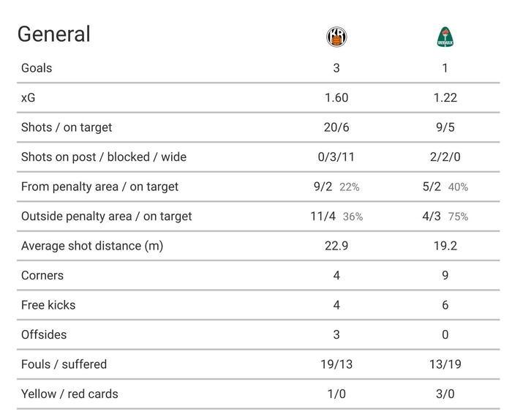The image size is (512, 420).
Task: Select the 75% outside area accuracy
Action: click(458, 217)
